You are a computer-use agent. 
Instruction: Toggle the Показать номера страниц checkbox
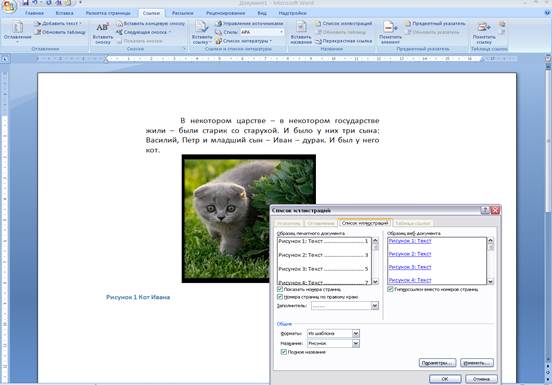tap(280, 289)
